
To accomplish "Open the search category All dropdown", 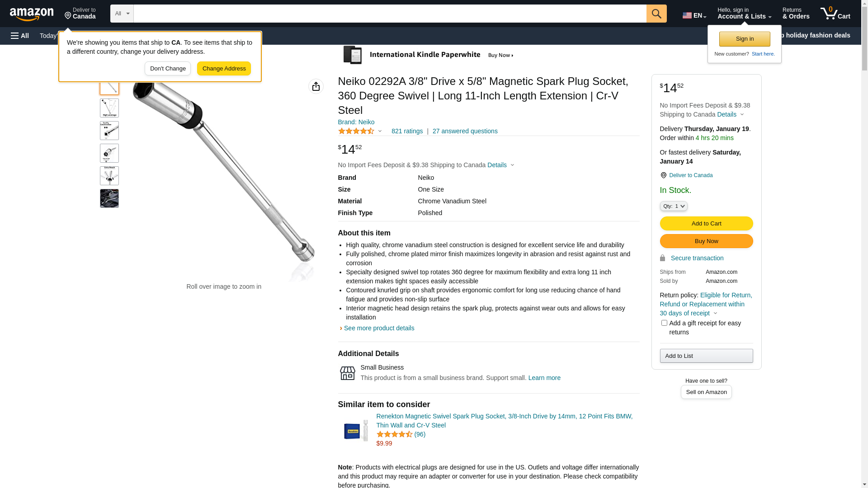I will [x=122, y=14].
